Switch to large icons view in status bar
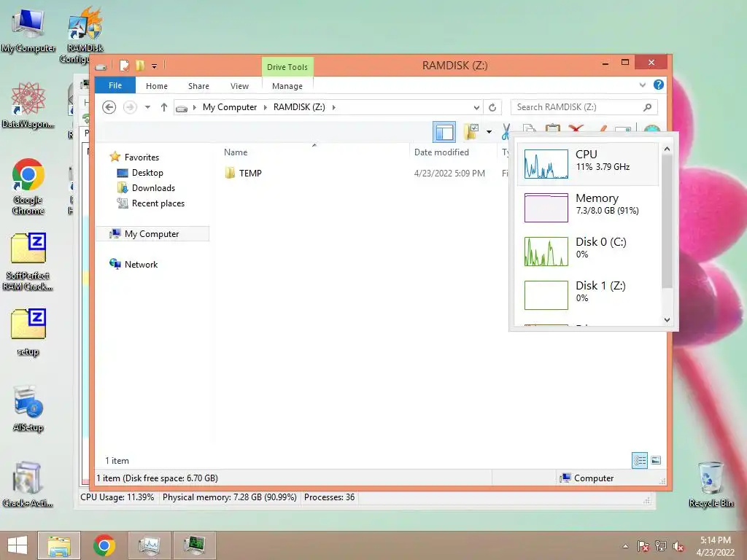Screen dimensions: 747x560 point(656,460)
